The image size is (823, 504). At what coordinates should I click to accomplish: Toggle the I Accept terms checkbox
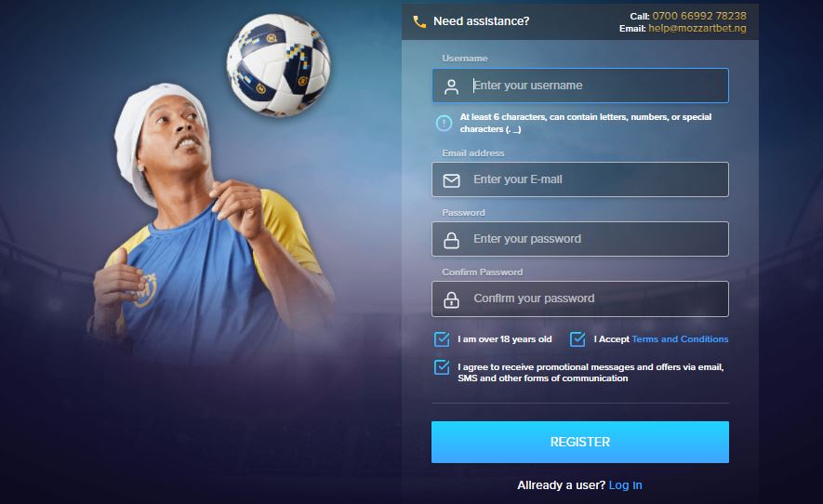click(577, 339)
